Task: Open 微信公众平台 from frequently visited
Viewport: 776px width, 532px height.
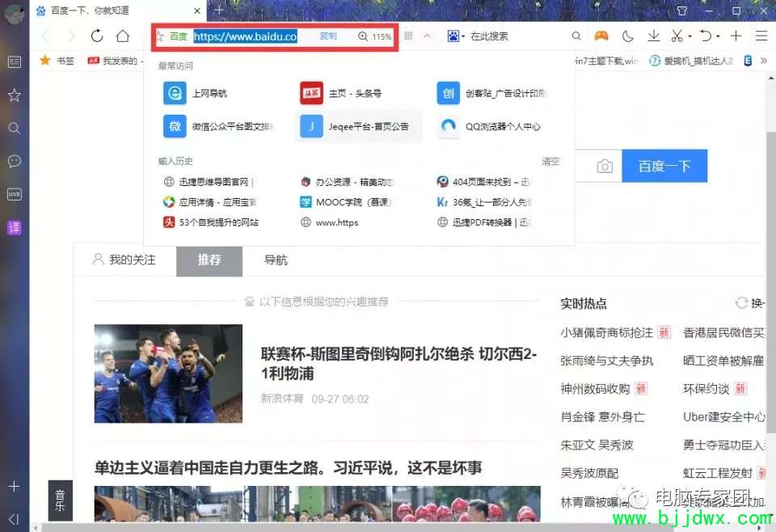Action: click(x=218, y=126)
